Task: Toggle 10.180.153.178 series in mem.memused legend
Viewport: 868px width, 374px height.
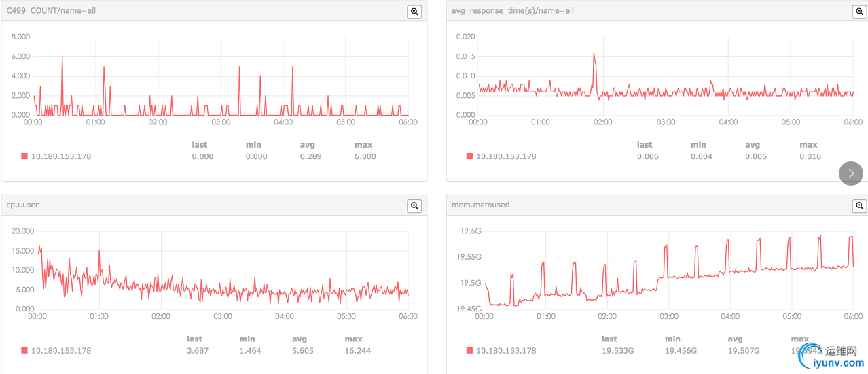Action: click(x=470, y=351)
